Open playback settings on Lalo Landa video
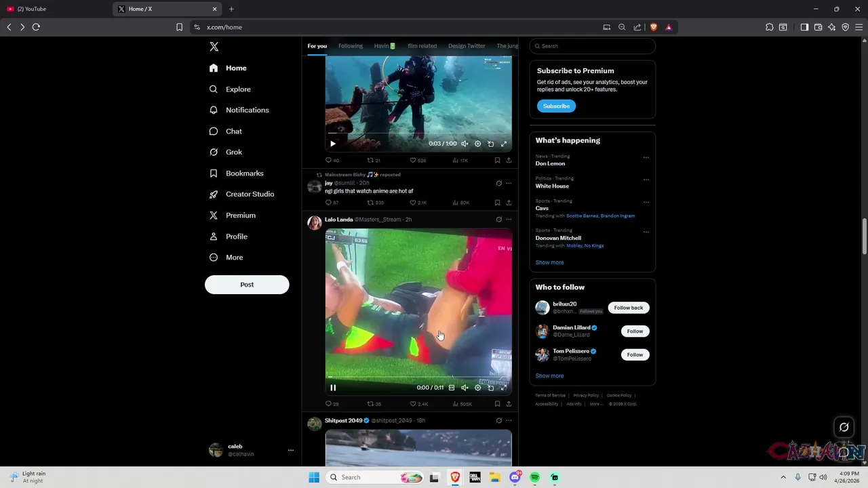 (x=477, y=388)
